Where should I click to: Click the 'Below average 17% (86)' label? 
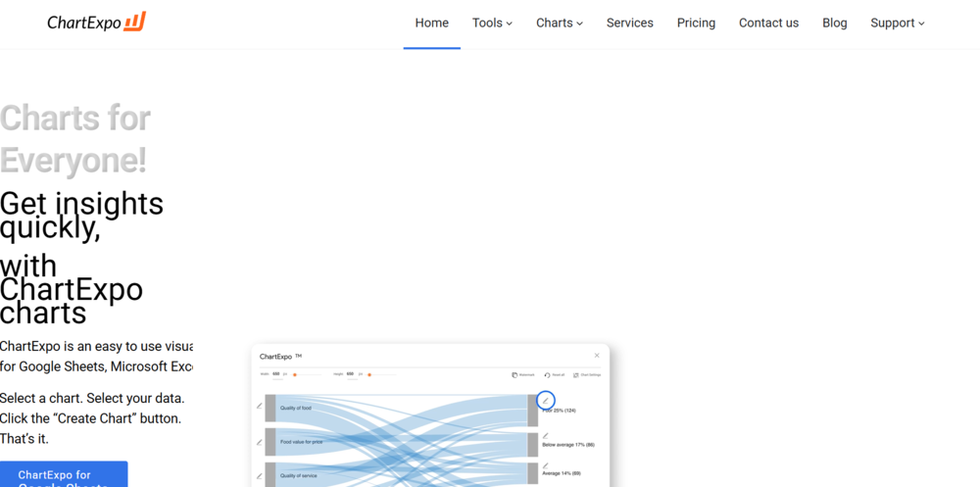coord(568,445)
